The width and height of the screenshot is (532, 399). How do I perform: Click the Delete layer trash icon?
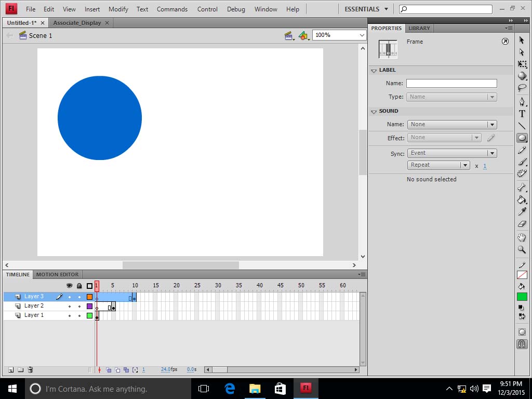30,370
